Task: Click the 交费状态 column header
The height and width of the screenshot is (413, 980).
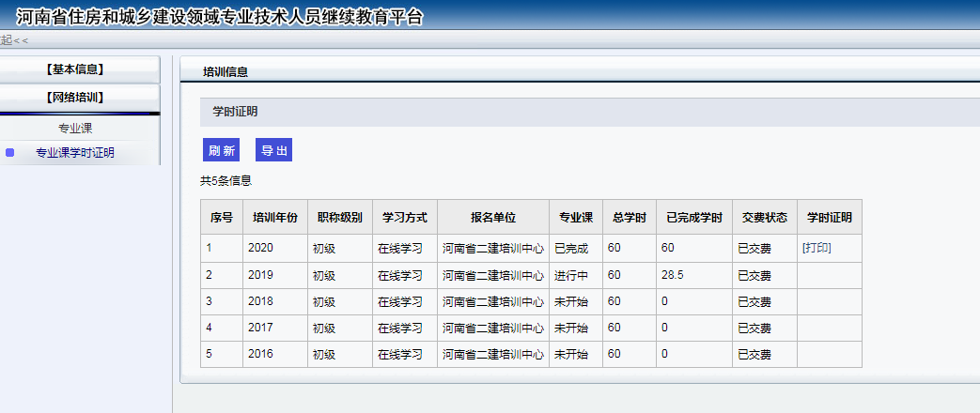Action: tap(764, 217)
